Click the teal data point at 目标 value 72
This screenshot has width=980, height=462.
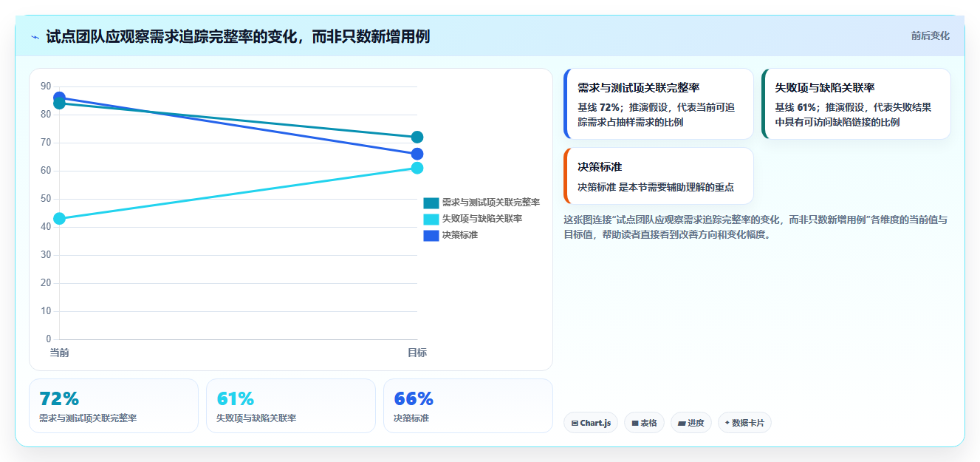tap(417, 137)
